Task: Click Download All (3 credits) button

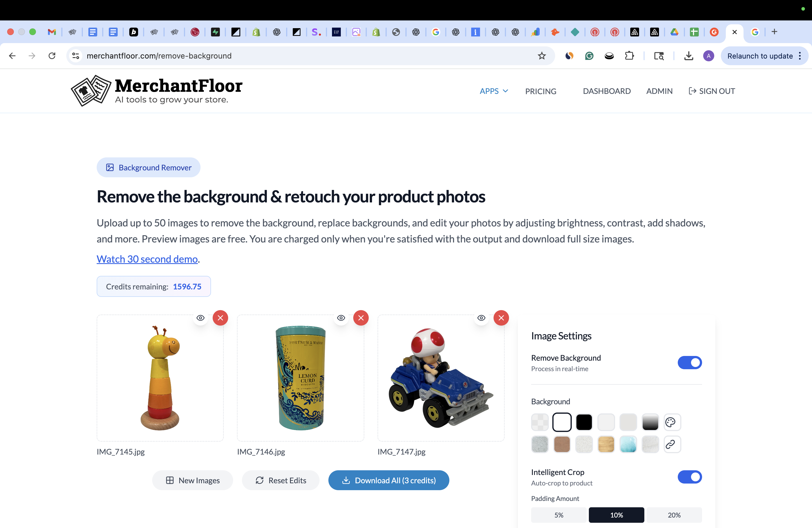Action: click(389, 480)
